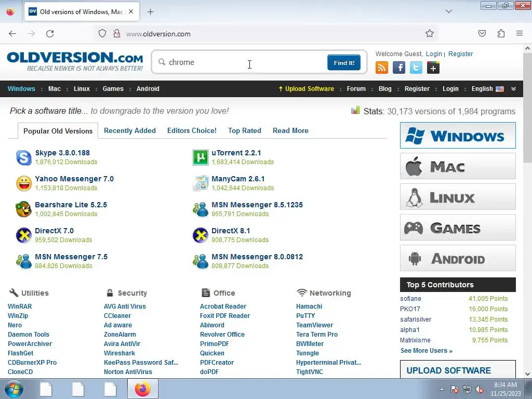Image resolution: width=532 pixels, height=399 pixels.
Task: Click the DirectX 8.1 icon
Action: click(x=201, y=235)
